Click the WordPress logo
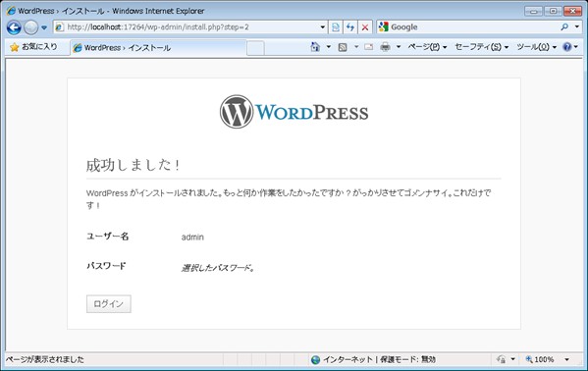 point(294,112)
